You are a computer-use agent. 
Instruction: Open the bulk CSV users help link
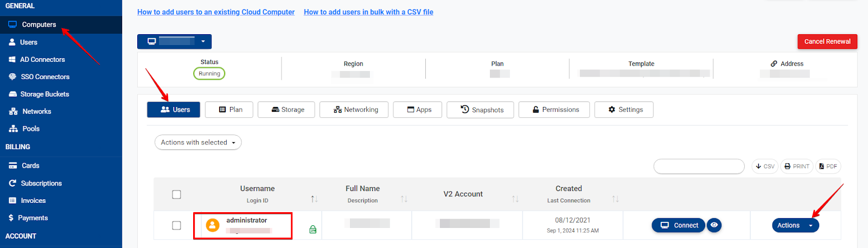click(368, 12)
